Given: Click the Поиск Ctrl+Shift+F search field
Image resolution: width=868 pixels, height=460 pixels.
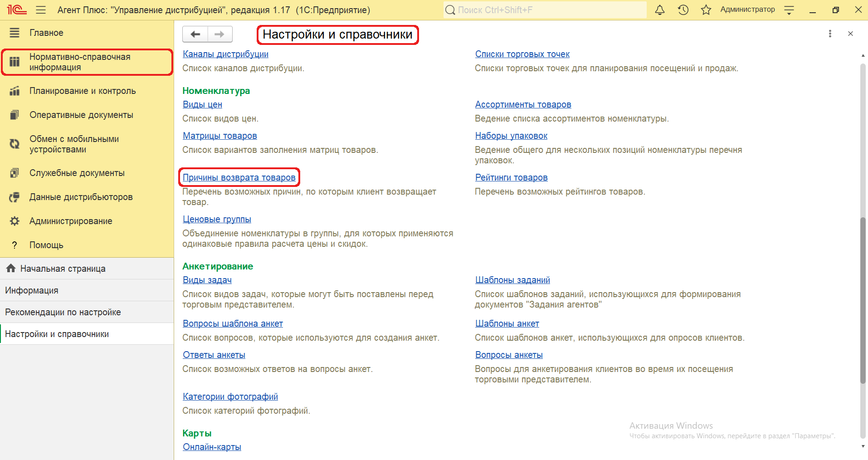Looking at the screenshot, I should 545,10.
